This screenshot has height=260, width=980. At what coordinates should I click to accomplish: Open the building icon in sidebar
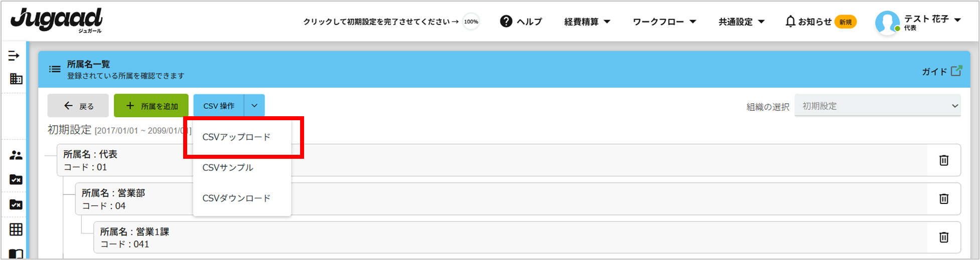[16, 79]
